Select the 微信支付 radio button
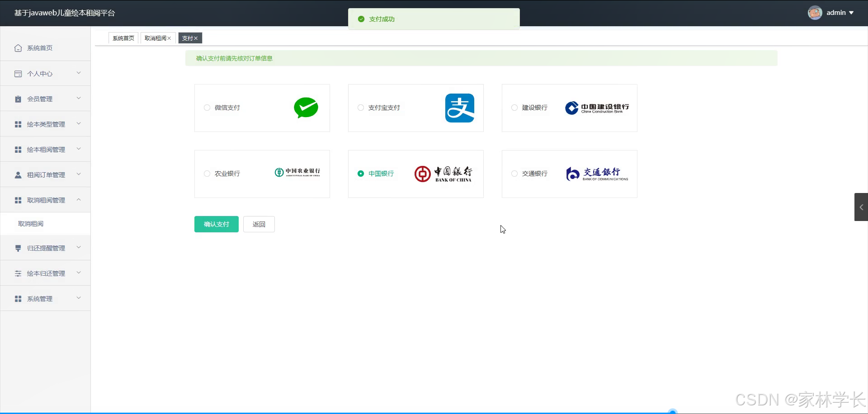Viewport: 868px width, 414px height. tap(207, 108)
